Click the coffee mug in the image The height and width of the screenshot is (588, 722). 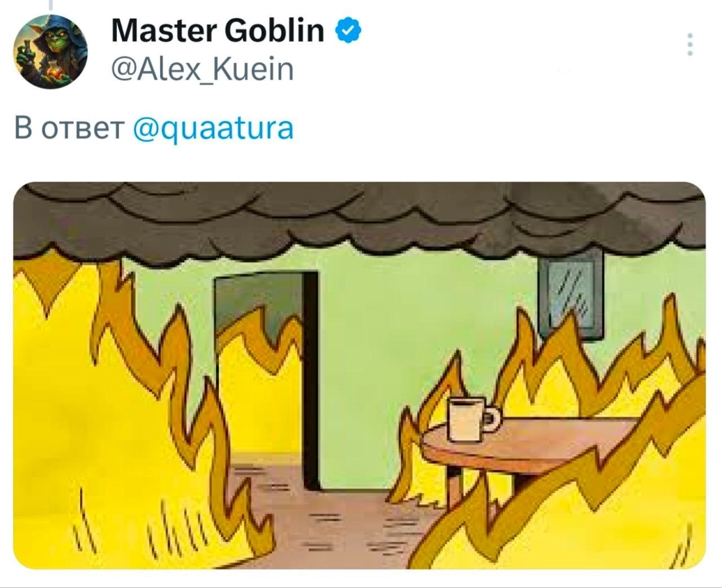(474, 418)
